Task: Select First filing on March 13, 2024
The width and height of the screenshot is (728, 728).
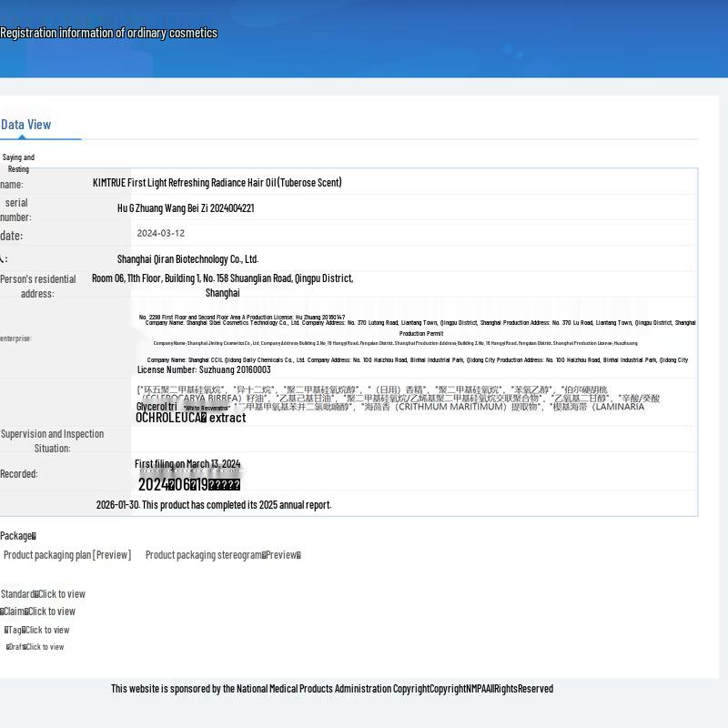Action: pos(187,464)
